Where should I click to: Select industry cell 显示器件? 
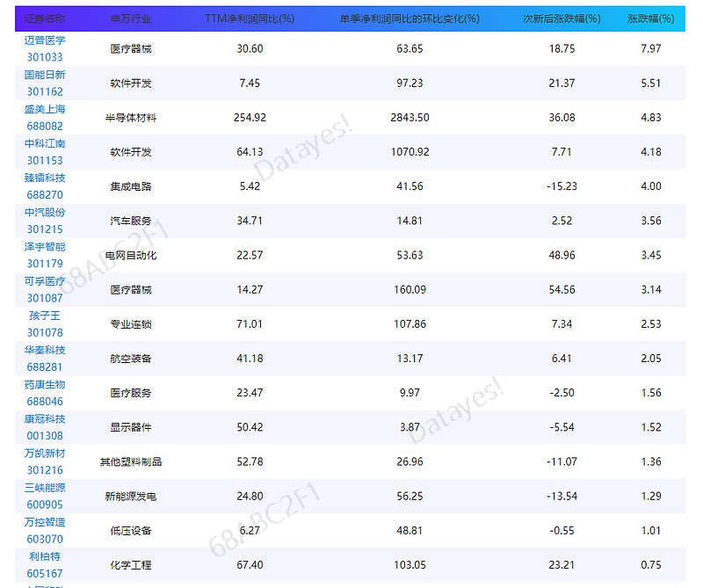(130, 427)
